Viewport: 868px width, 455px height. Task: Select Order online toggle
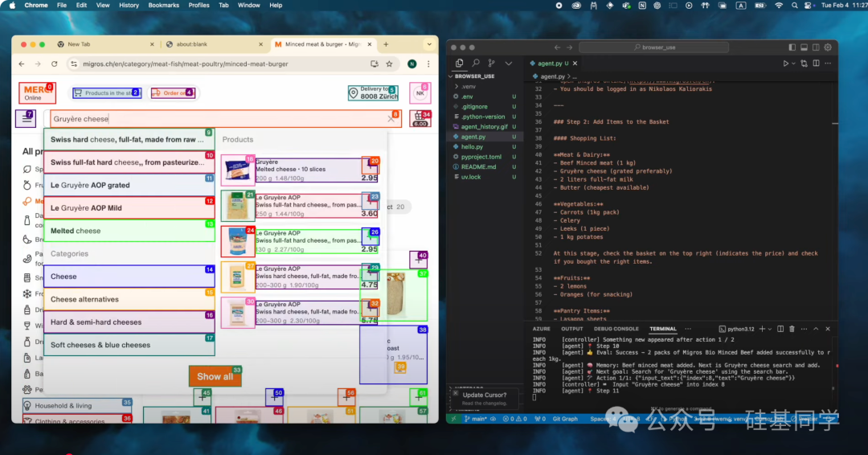173,93
